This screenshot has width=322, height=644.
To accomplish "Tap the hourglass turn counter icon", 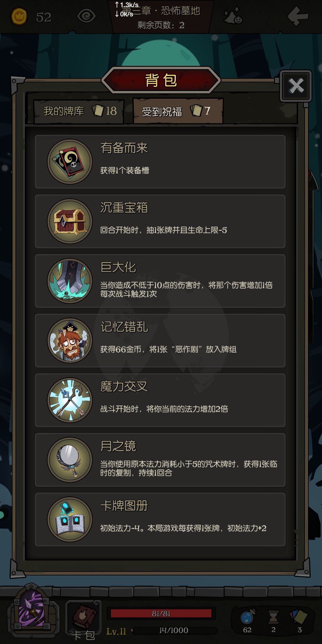I will 273,617.
